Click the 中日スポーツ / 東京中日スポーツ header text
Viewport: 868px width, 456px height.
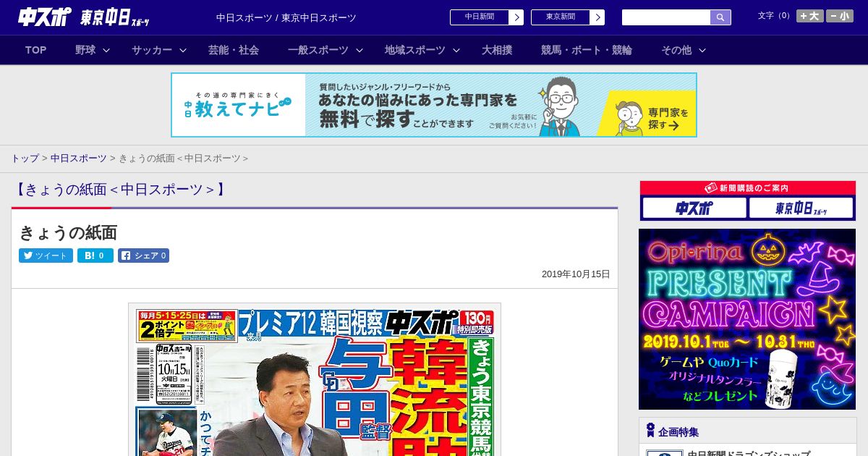(286, 18)
